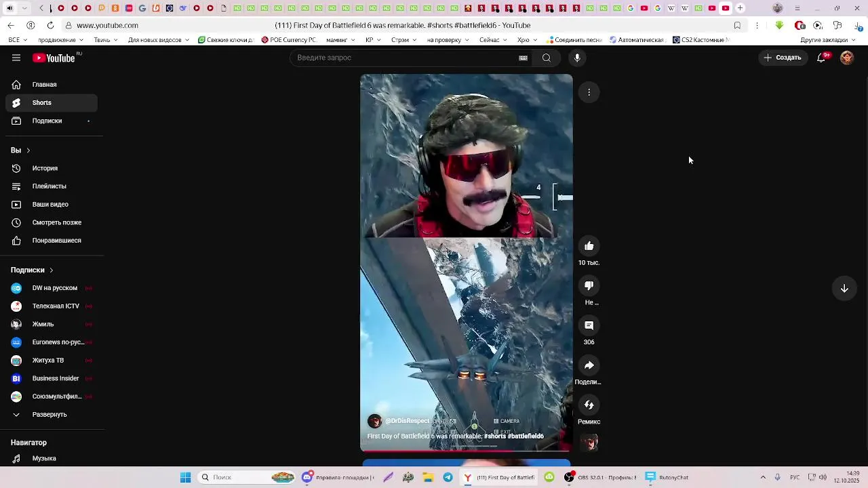
Task: Open the Твичь bookmarks folder
Action: tap(106, 40)
